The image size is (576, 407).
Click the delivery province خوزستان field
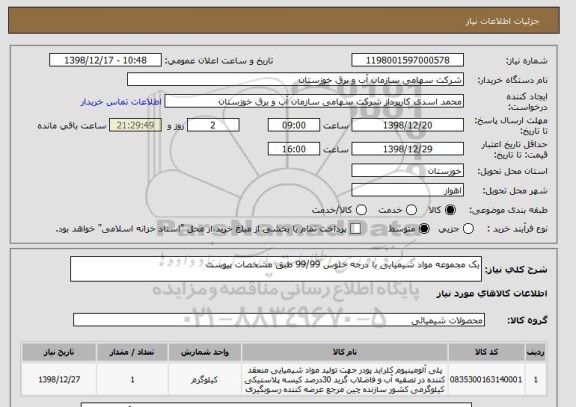(x=407, y=171)
